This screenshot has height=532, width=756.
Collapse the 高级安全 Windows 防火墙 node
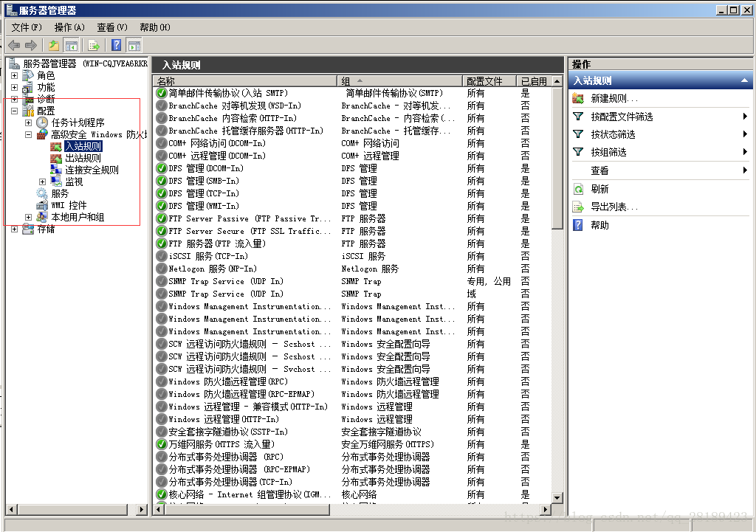click(x=29, y=135)
